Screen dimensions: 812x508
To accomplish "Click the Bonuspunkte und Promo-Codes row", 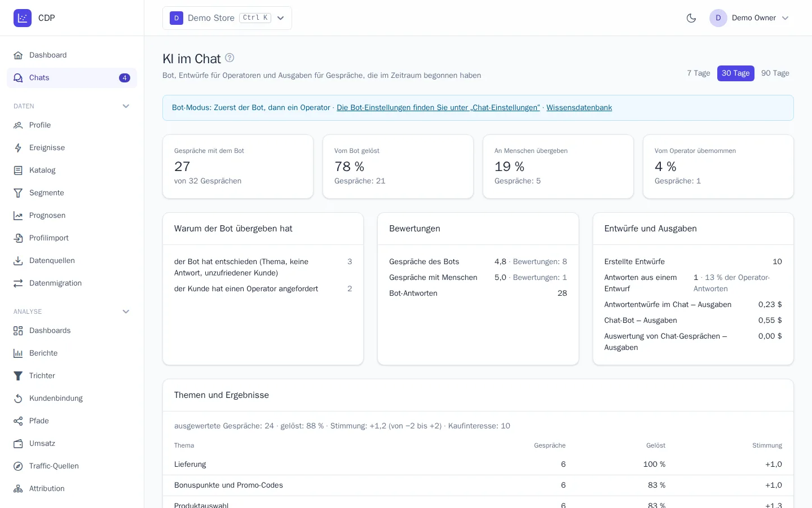I will [478, 485].
